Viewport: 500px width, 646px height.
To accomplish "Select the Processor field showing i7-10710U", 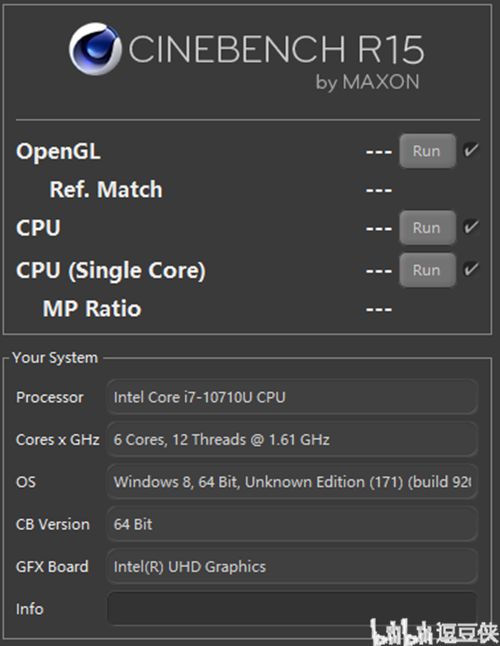I will [292, 397].
